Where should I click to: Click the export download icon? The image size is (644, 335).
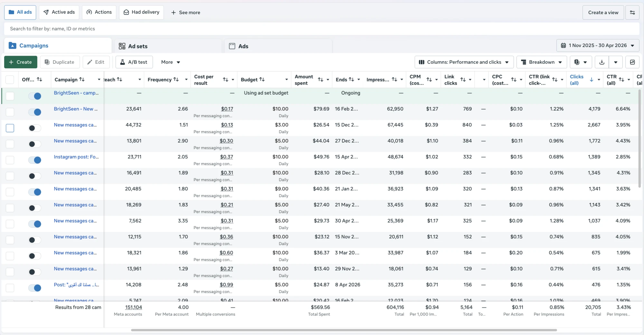coord(602,62)
